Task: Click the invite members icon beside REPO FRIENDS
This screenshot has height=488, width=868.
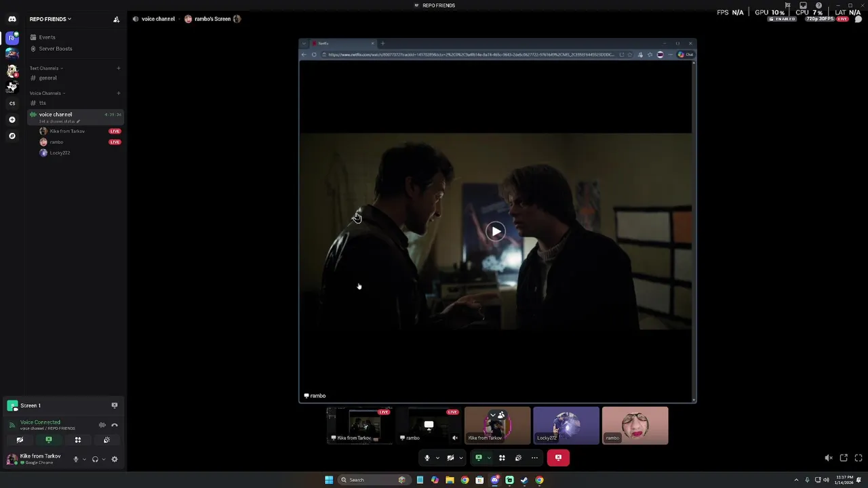Action: (x=116, y=19)
